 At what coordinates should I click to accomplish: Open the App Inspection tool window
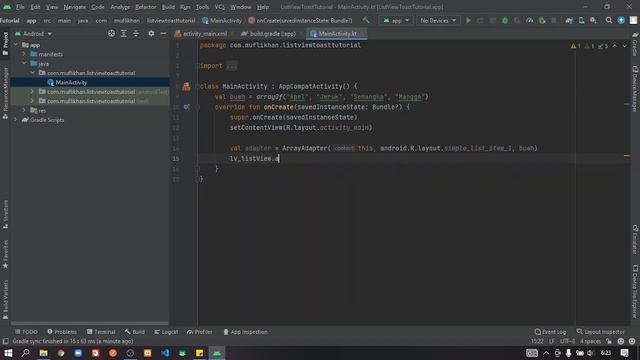[x=245, y=332]
